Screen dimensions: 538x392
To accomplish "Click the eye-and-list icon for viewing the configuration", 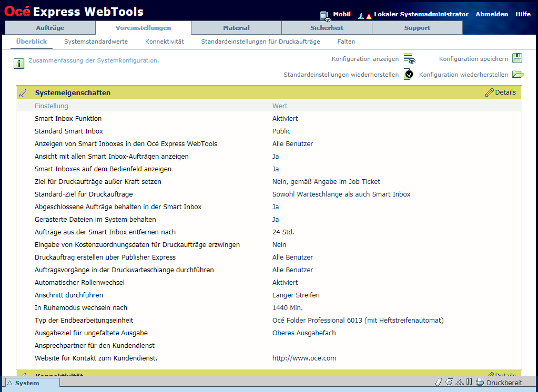I will [409, 59].
